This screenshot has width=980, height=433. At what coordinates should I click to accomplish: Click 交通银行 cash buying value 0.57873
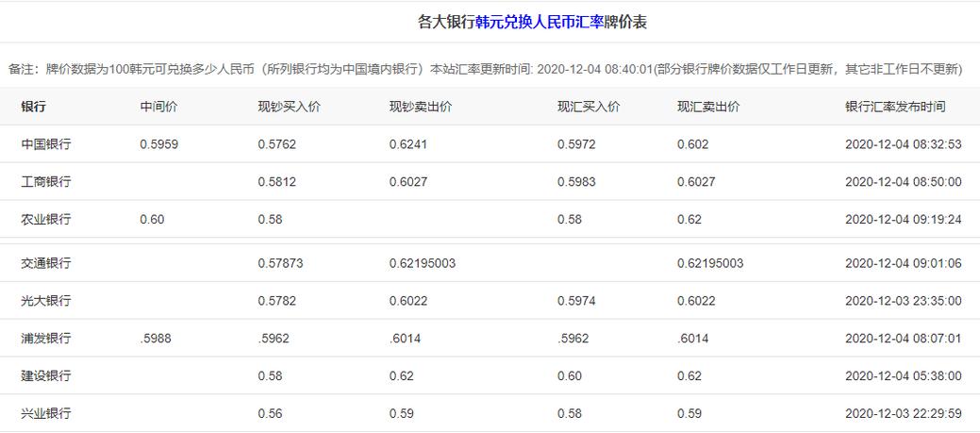(281, 263)
